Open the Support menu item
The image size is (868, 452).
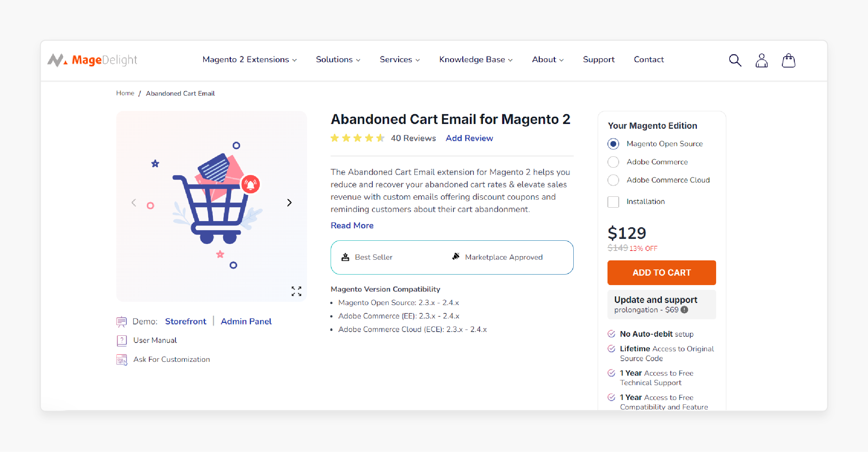(x=599, y=59)
